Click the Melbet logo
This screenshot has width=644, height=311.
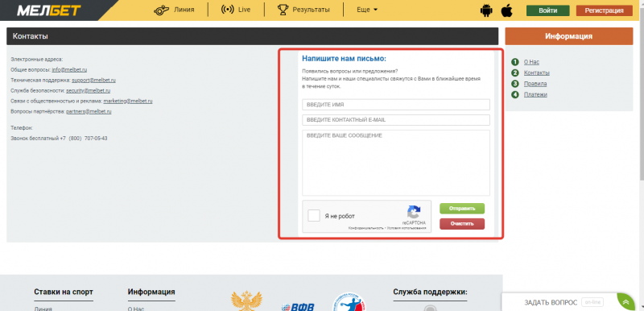pos(49,10)
